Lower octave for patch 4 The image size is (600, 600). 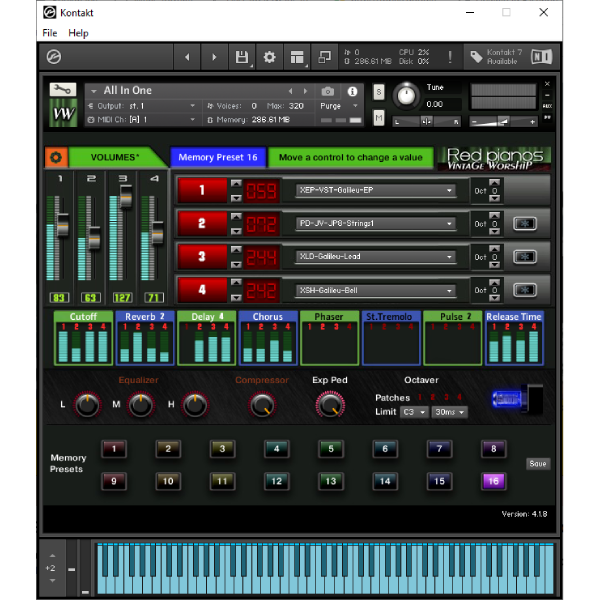coord(494,298)
